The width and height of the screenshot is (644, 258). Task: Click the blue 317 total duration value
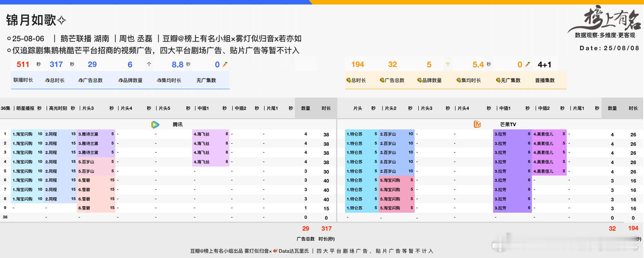56,64
